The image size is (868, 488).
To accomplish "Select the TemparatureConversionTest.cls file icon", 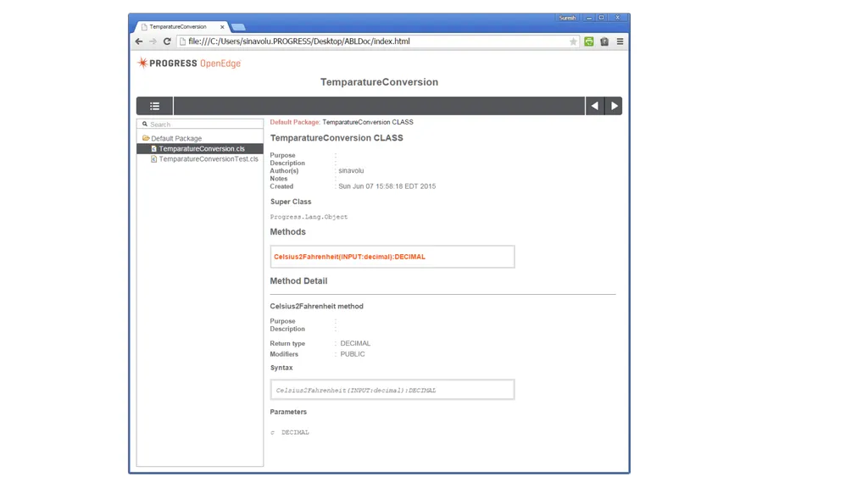I will [154, 158].
